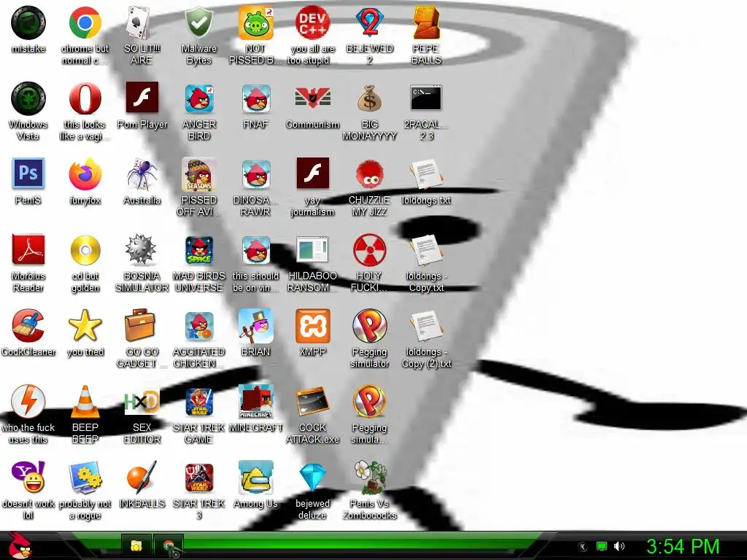Click the 'bejewed deluze' diamond icon
Viewport: 747px width, 560px height.
point(312,478)
